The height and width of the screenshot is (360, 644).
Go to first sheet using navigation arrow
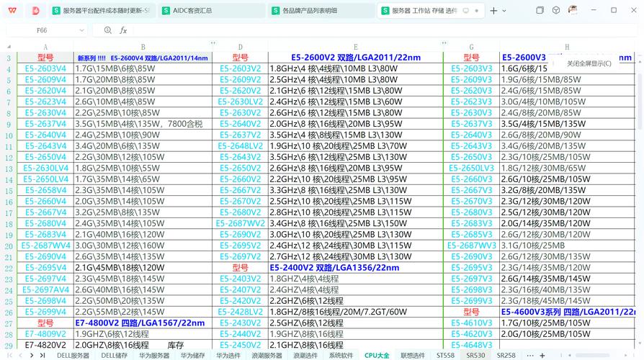point(9,355)
